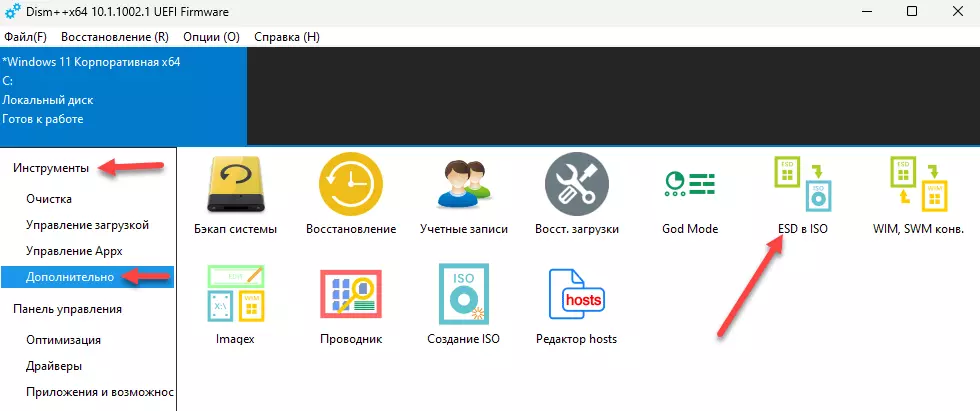
Task: Open Драйверы section in sidebar
Action: tap(54, 366)
